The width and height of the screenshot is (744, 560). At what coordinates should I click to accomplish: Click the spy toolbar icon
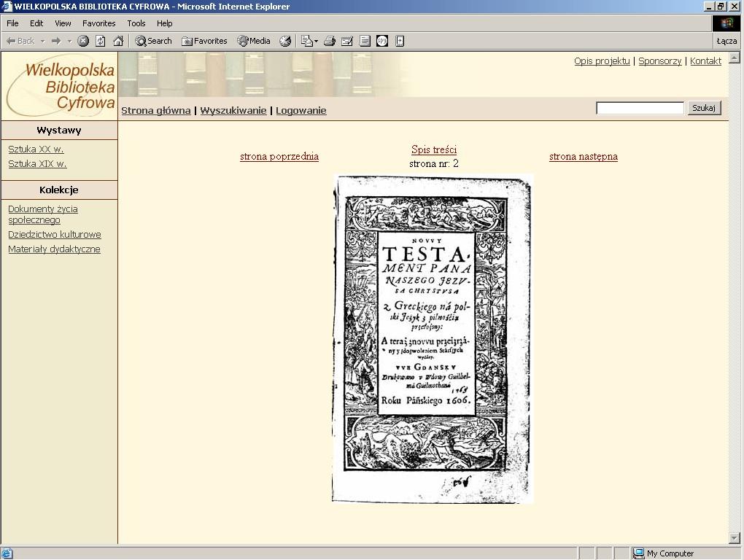(382, 42)
